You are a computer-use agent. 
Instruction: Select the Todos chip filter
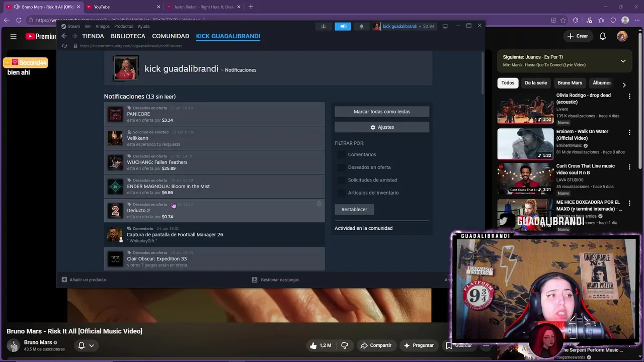pyautogui.click(x=508, y=83)
